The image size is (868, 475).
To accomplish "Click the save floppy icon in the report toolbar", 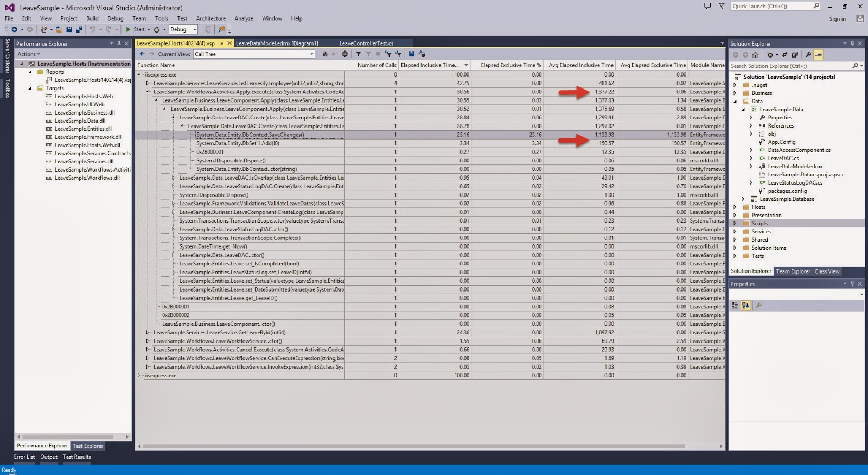I will (x=412, y=54).
